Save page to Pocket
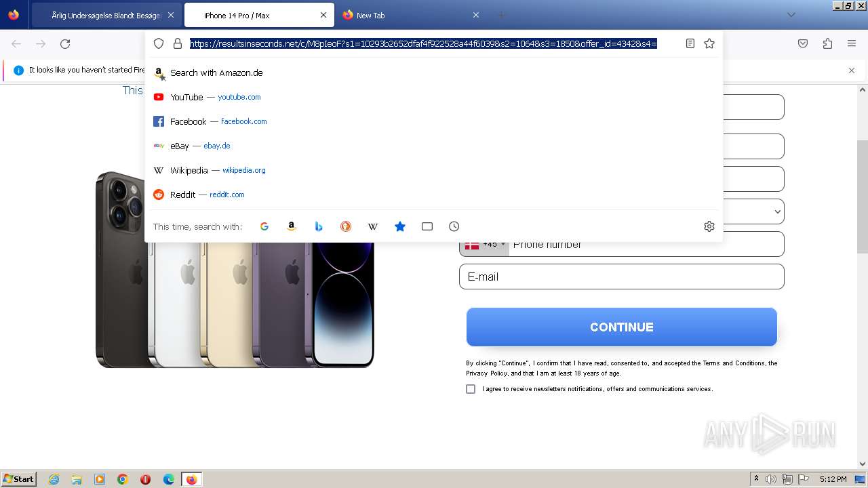Image resolution: width=868 pixels, height=488 pixels. [803, 43]
